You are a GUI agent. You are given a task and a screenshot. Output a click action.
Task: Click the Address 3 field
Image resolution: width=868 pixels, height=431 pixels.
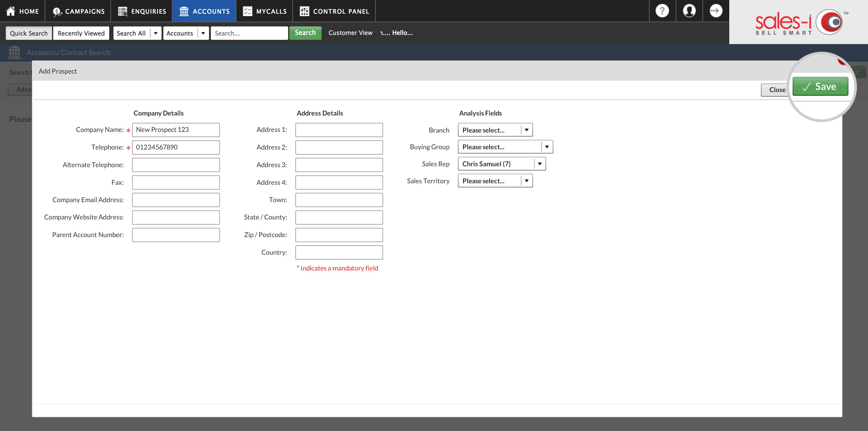339,165
